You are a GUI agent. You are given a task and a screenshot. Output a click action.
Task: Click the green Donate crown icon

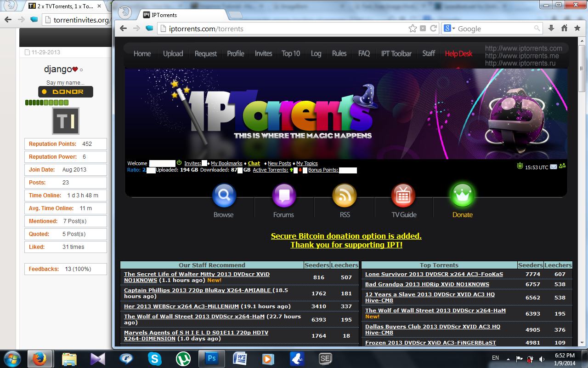point(462,195)
